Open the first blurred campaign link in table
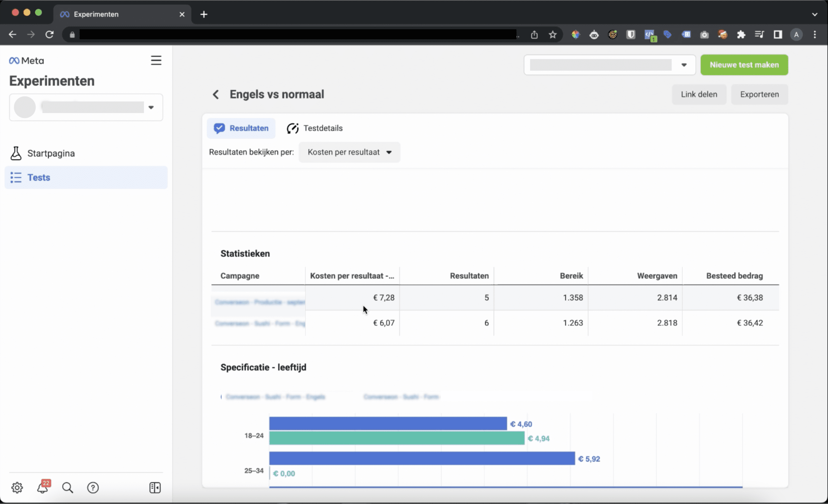Image resolution: width=828 pixels, height=504 pixels. pyautogui.click(x=260, y=302)
